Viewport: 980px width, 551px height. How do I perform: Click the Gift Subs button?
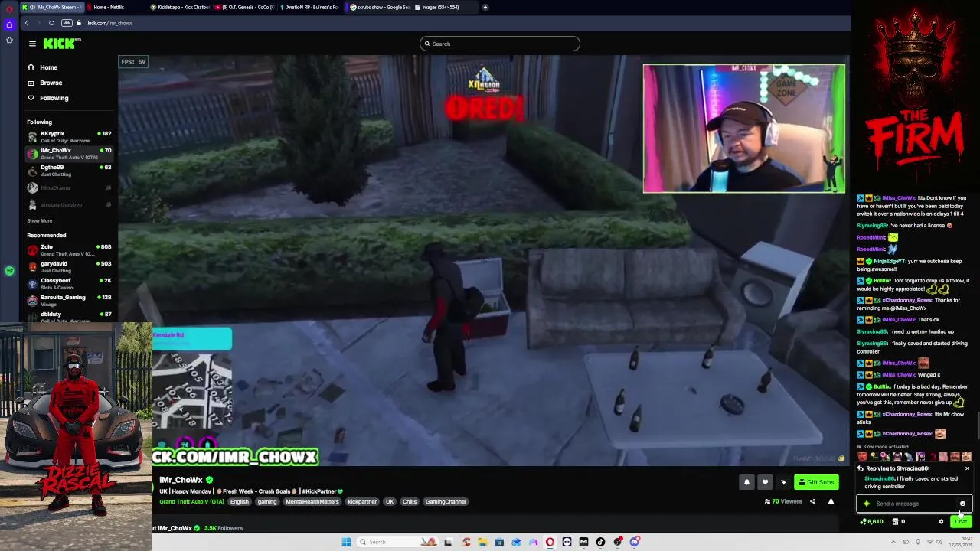pos(816,482)
